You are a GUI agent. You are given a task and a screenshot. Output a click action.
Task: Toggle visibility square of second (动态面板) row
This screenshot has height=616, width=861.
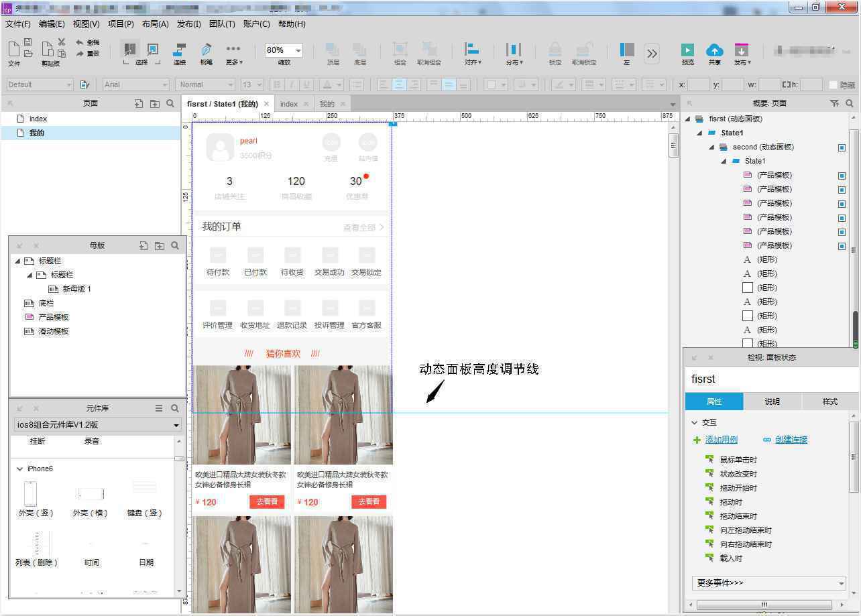click(842, 147)
